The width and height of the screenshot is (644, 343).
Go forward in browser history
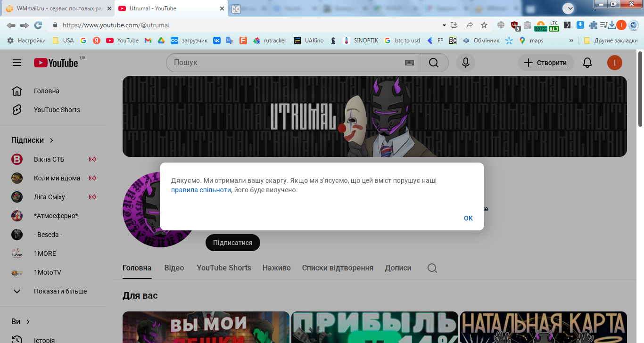[x=25, y=25]
